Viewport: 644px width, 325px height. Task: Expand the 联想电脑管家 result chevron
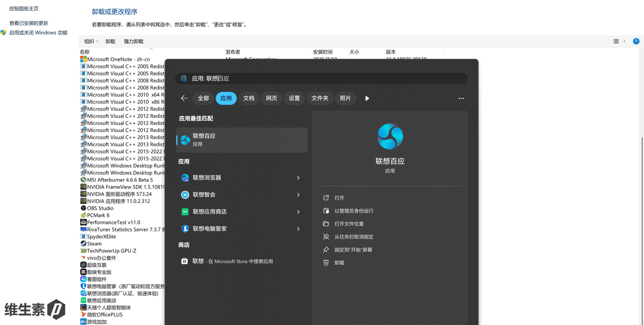pos(298,229)
